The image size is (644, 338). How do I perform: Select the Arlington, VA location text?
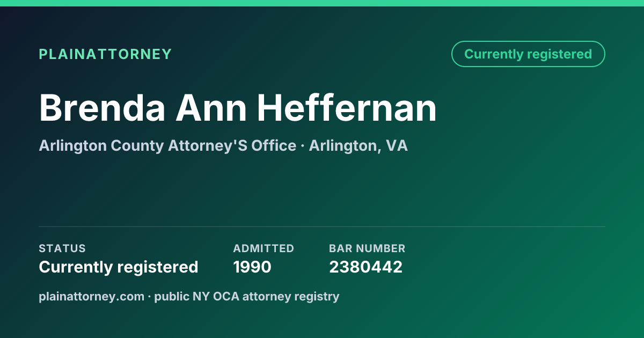(x=358, y=146)
